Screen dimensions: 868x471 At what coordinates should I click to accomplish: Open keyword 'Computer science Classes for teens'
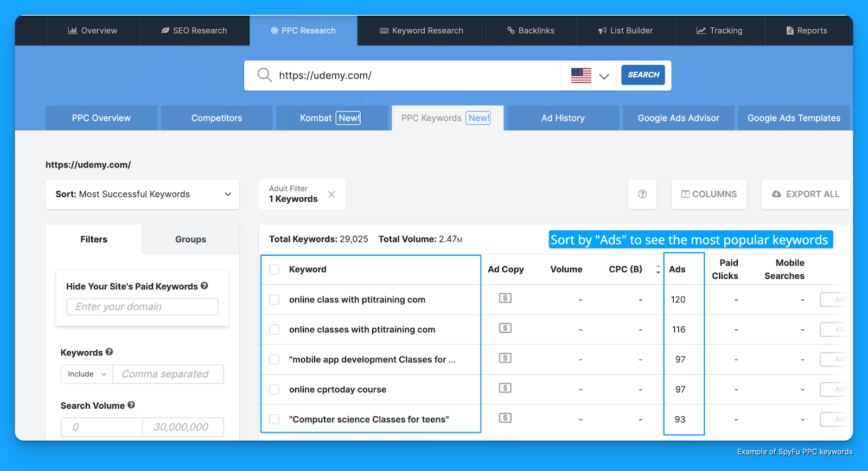coord(369,420)
